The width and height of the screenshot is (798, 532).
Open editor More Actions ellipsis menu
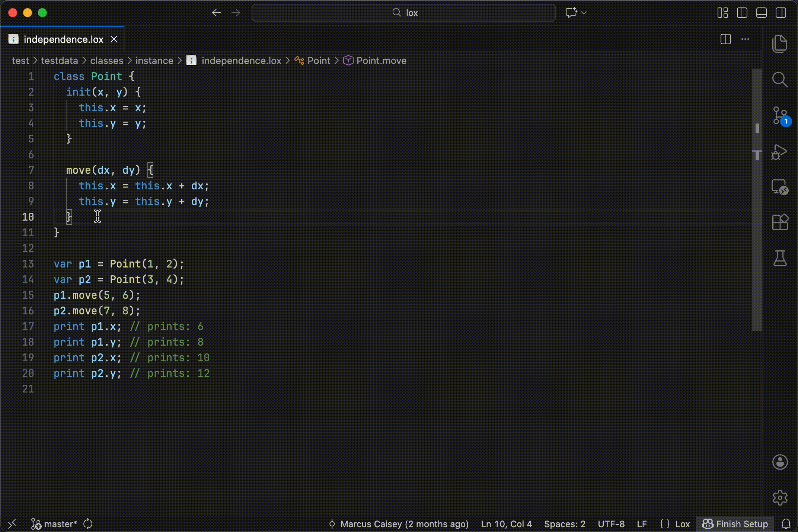[x=745, y=39]
